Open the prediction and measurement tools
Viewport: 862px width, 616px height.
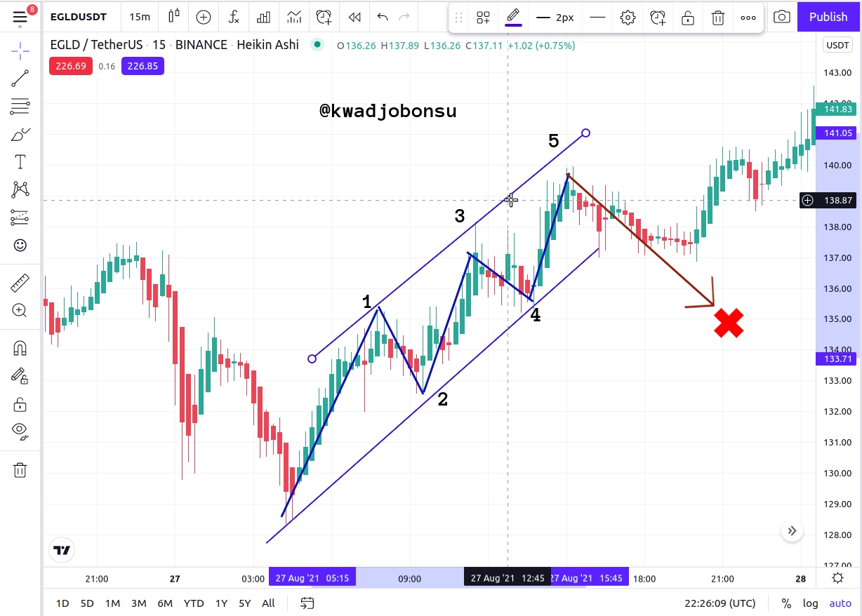[x=20, y=217]
